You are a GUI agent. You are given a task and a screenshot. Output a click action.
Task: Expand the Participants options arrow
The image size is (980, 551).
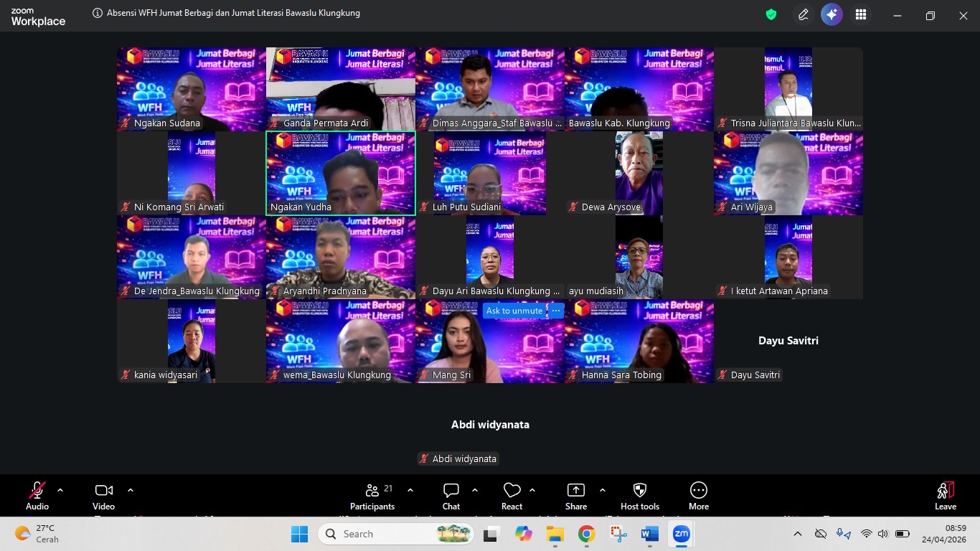(x=410, y=491)
